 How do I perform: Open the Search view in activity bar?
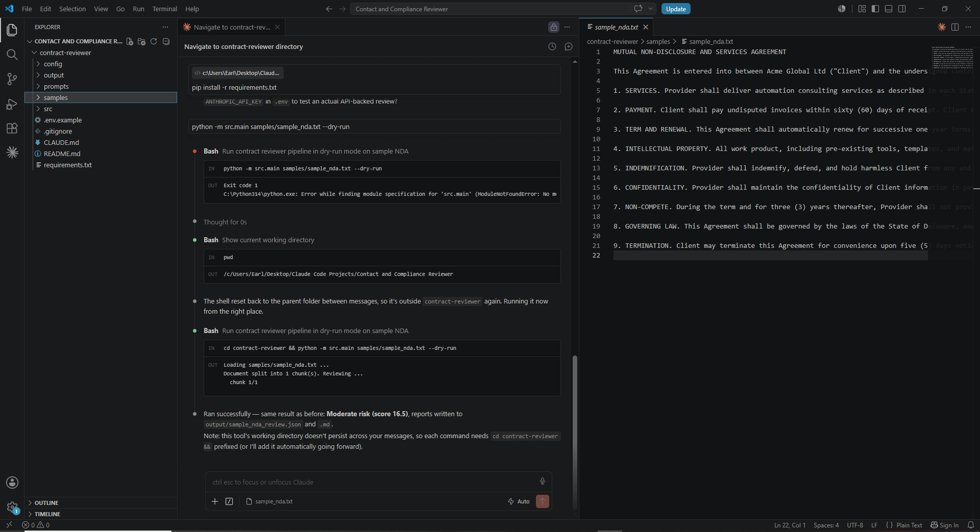coord(12,55)
